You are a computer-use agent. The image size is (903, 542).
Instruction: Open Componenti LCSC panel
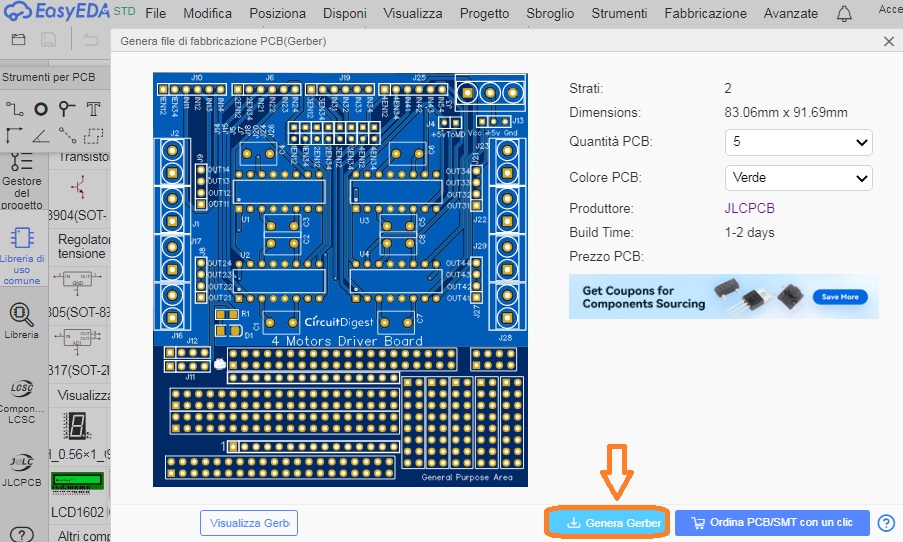21,401
